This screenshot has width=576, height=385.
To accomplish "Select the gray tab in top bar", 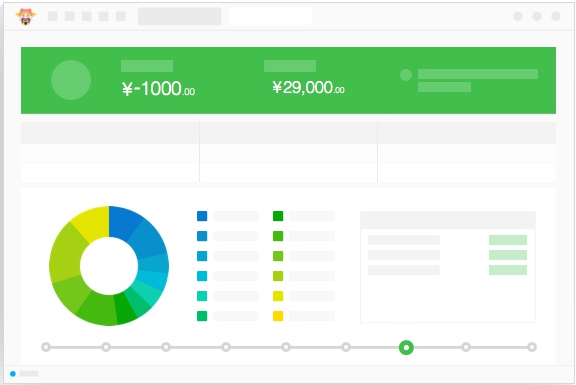I will (x=180, y=16).
